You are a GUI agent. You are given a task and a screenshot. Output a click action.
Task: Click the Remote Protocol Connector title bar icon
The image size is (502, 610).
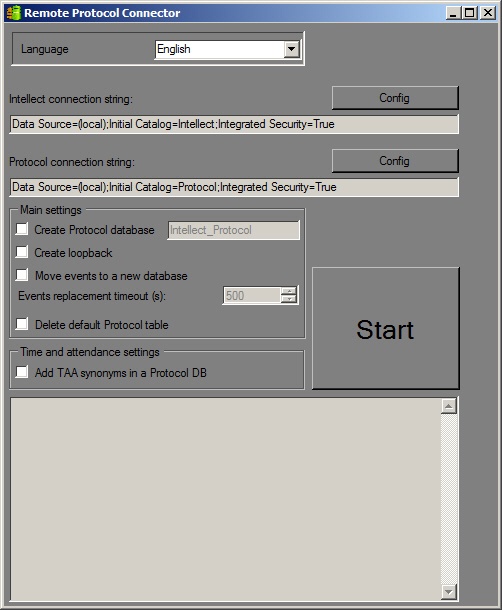[x=13, y=13]
